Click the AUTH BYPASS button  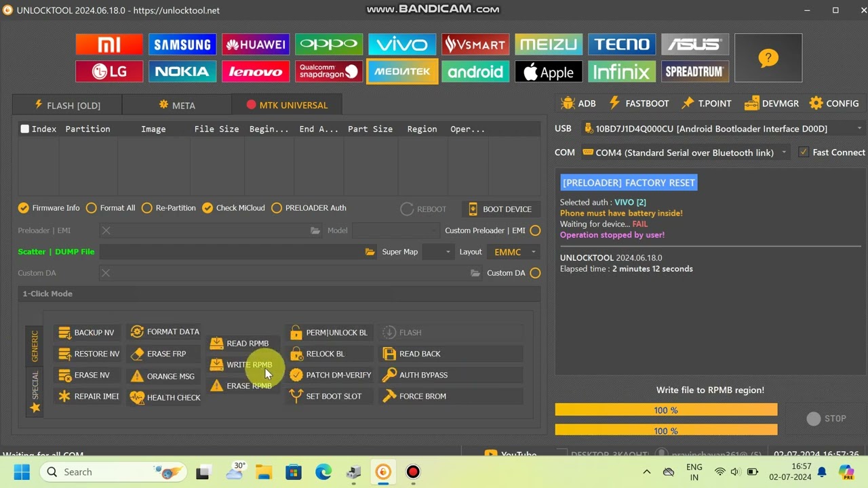[451, 375]
